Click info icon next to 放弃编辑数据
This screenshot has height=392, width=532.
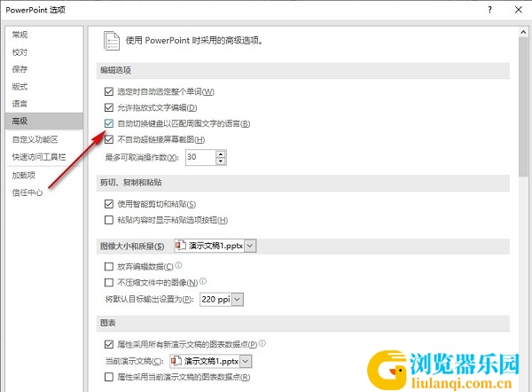point(178,265)
